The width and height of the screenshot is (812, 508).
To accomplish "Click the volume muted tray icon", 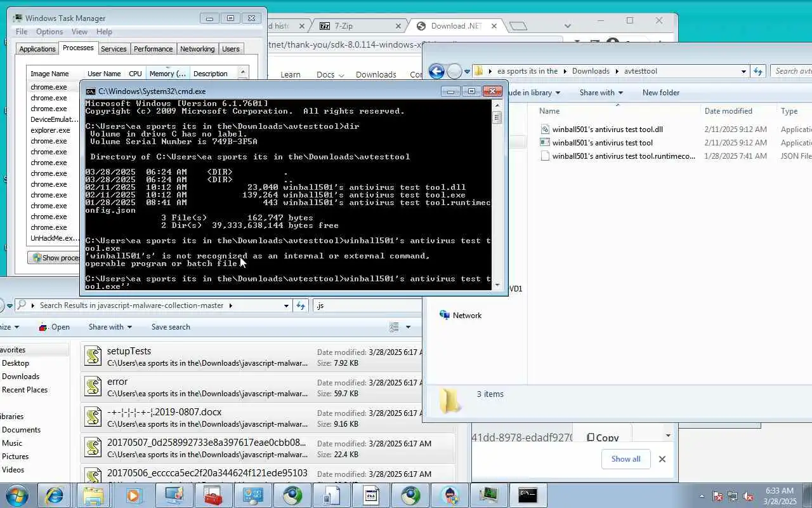I will pyautogui.click(x=749, y=496).
